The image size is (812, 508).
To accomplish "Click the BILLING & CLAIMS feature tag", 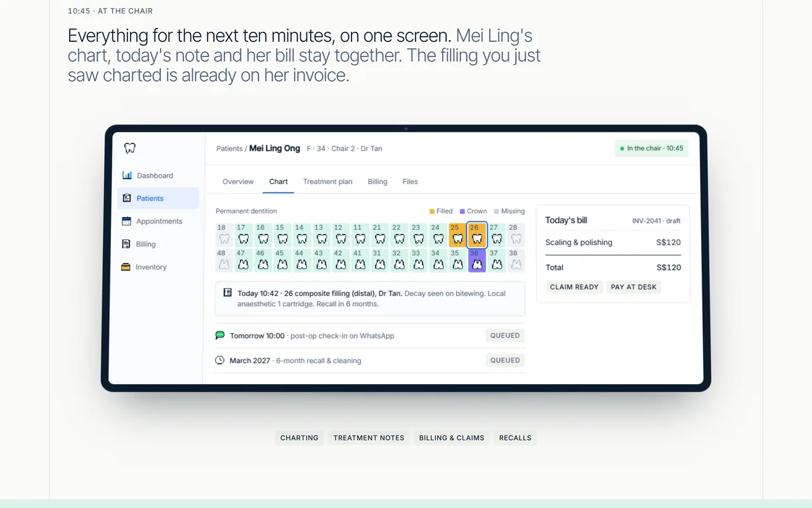I will click(x=452, y=438).
